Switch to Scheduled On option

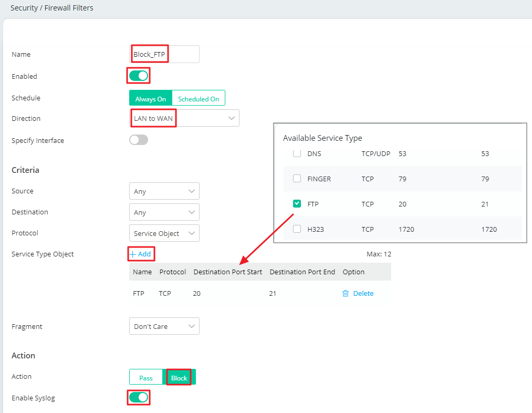click(x=199, y=99)
